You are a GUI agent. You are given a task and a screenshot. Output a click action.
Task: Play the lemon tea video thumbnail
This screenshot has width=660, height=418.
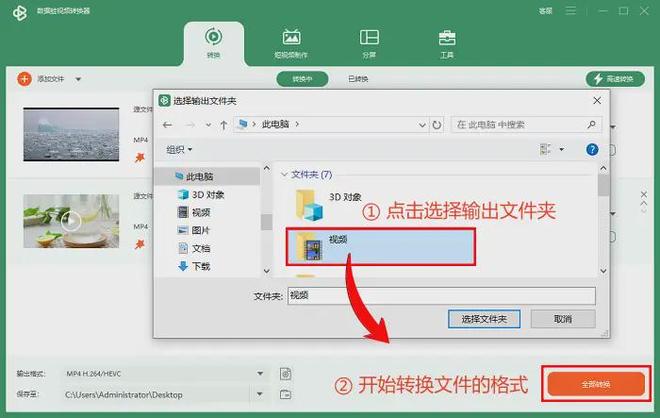71,221
